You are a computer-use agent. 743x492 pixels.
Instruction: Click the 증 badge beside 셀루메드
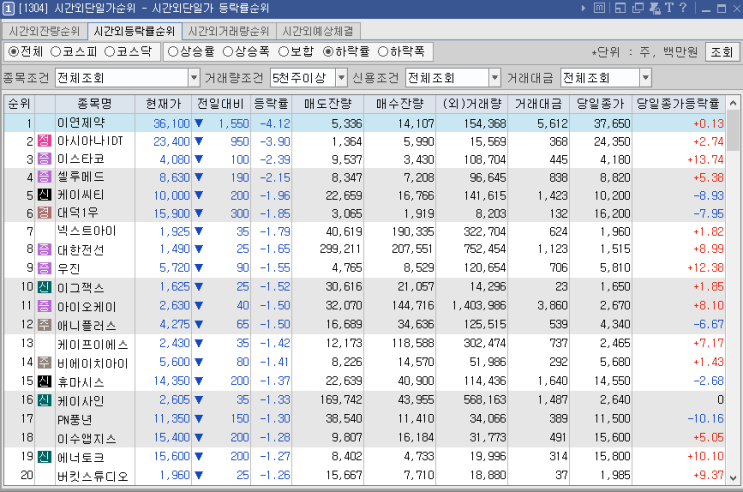tap(44, 177)
